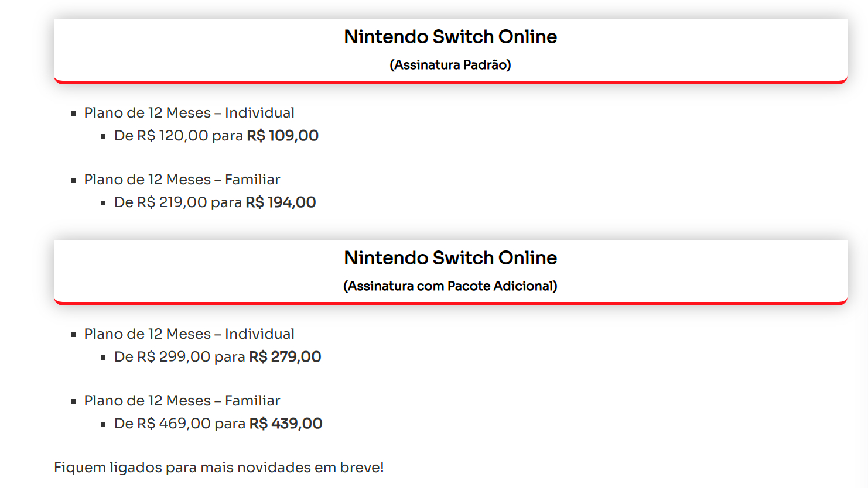This screenshot has width=868, height=488.
Task: Click the original price R$ 219,00
Action: click(172, 202)
